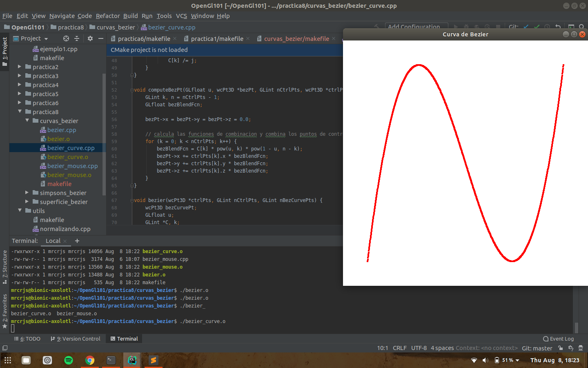Viewport: 588px width, 368px height.
Task: Click the terminal vertical scrollbar
Action: pos(577,328)
